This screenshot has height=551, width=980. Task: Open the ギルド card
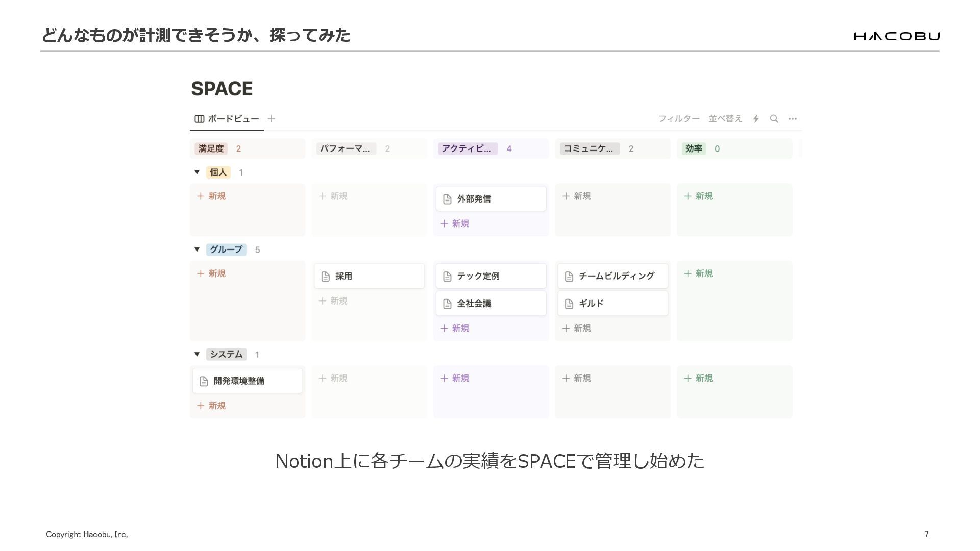coord(613,304)
